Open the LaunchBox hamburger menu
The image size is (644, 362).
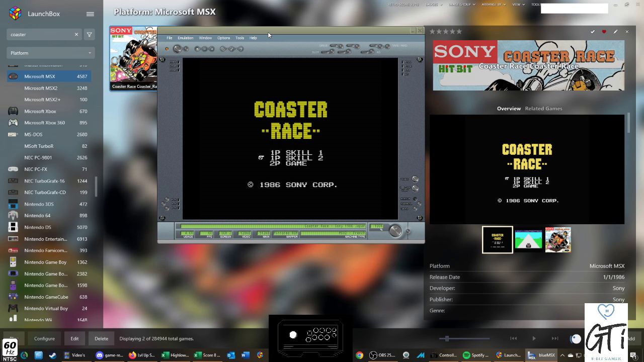point(90,14)
